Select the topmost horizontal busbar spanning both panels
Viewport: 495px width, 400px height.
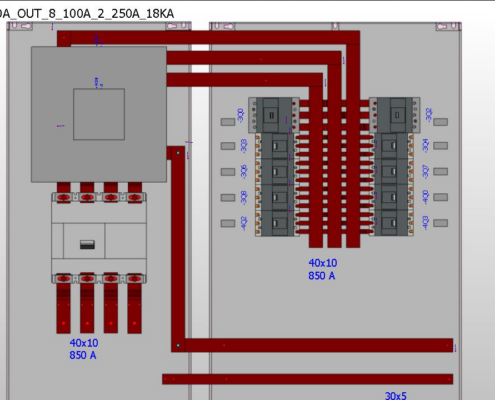(208, 37)
